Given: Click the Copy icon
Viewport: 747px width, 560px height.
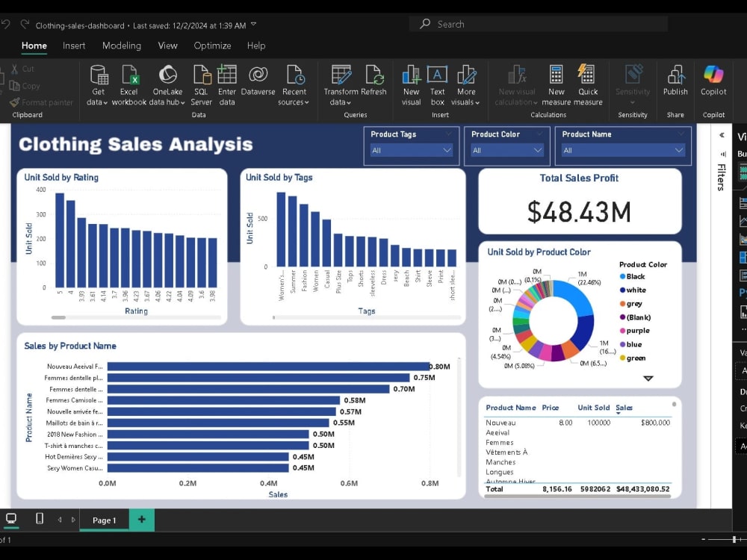Looking at the screenshot, I should tap(15, 86).
